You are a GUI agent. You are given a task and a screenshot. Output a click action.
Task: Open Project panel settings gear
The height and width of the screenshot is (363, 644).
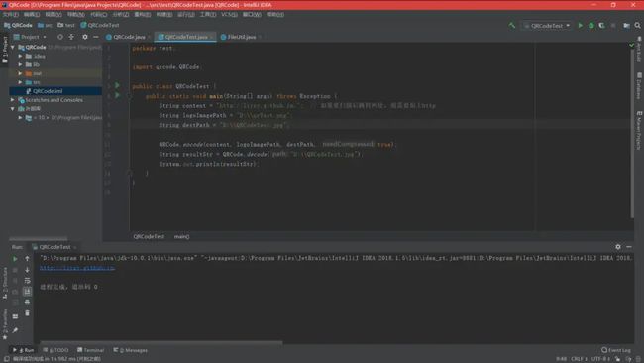[85, 37]
